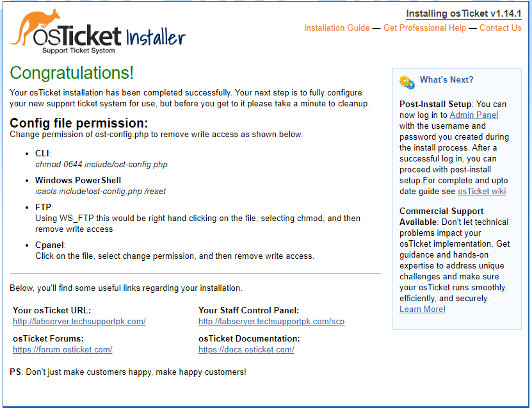Open the osTicket wiki link
Screen dimensions: 532x412
pyautogui.click(x=482, y=191)
